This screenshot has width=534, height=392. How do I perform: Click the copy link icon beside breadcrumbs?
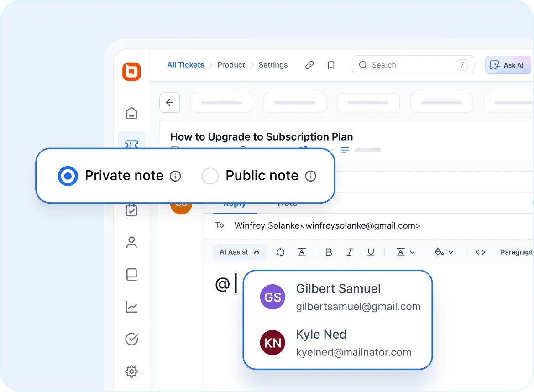[x=309, y=65]
